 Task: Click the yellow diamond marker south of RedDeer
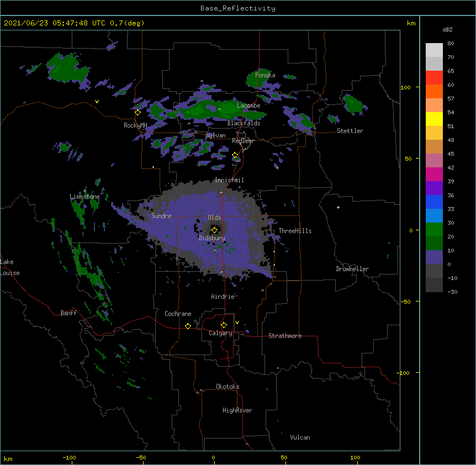[235, 155]
